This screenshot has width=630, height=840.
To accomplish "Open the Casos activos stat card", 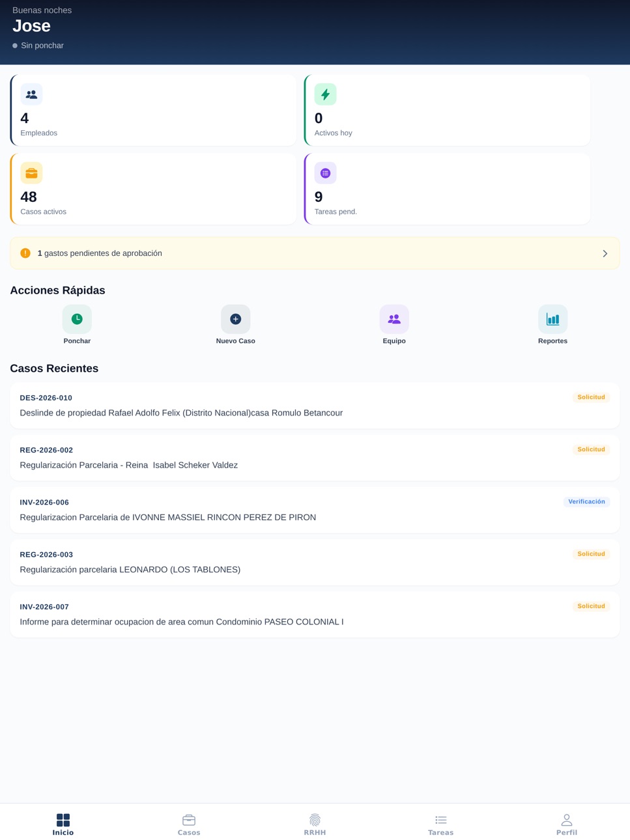I will (x=153, y=189).
